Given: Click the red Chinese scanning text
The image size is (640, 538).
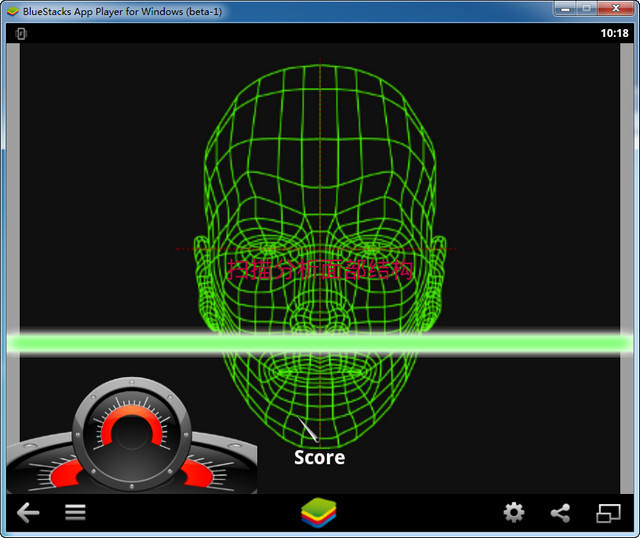Looking at the screenshot, I should (319, 267).
